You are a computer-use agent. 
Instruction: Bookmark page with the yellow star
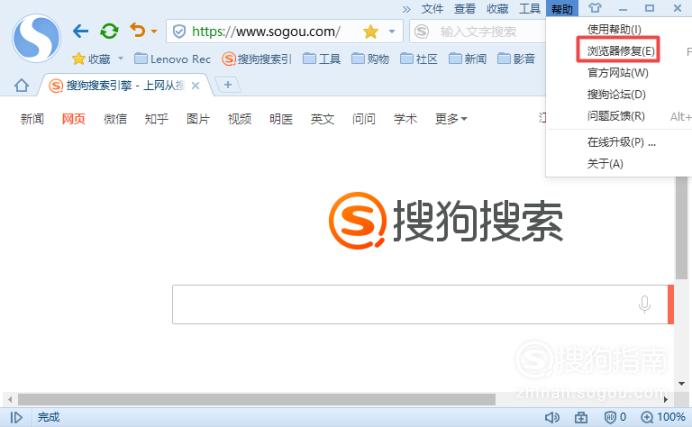370,31
